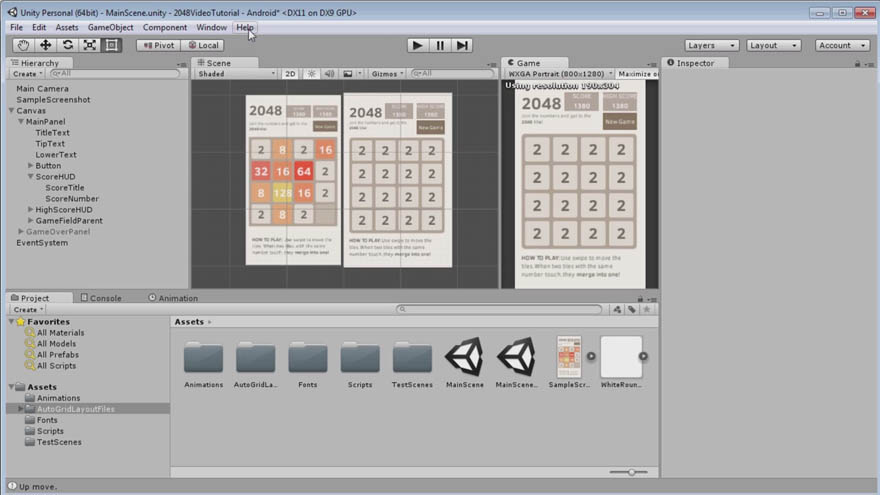Select the Scale tool

[89, 45]
